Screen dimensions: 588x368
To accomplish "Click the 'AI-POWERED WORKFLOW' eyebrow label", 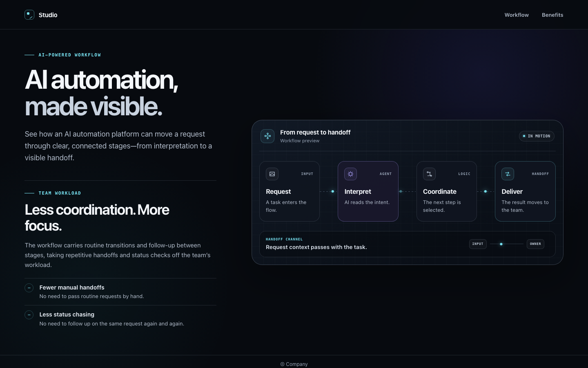I will point(70,55).
